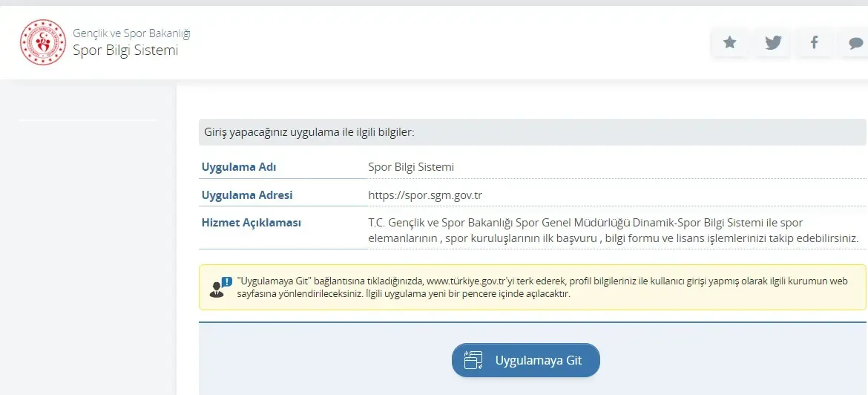
Task: Click the 'Giriş yapacağınız uygulama' heading bar
Action: pos(533,132)
